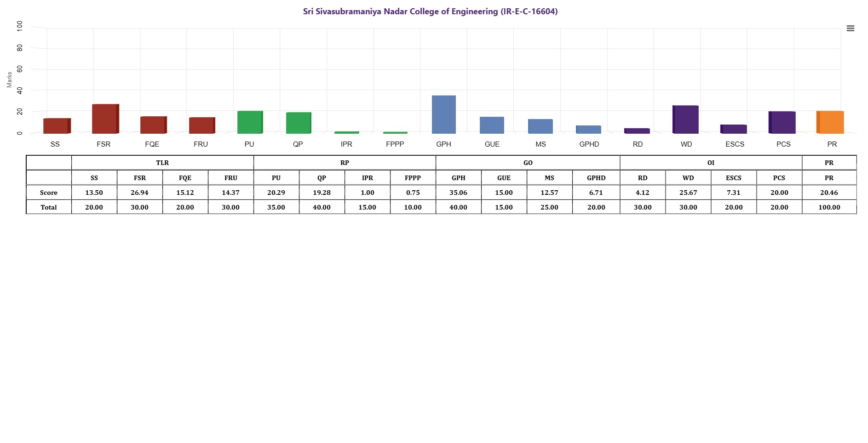Click the FSR score cell 26.94
Screen dimensions: 868x443
tap(140, 193)
